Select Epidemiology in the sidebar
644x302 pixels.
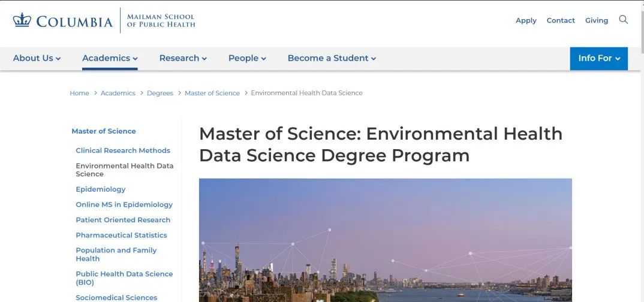pos(101,189)
